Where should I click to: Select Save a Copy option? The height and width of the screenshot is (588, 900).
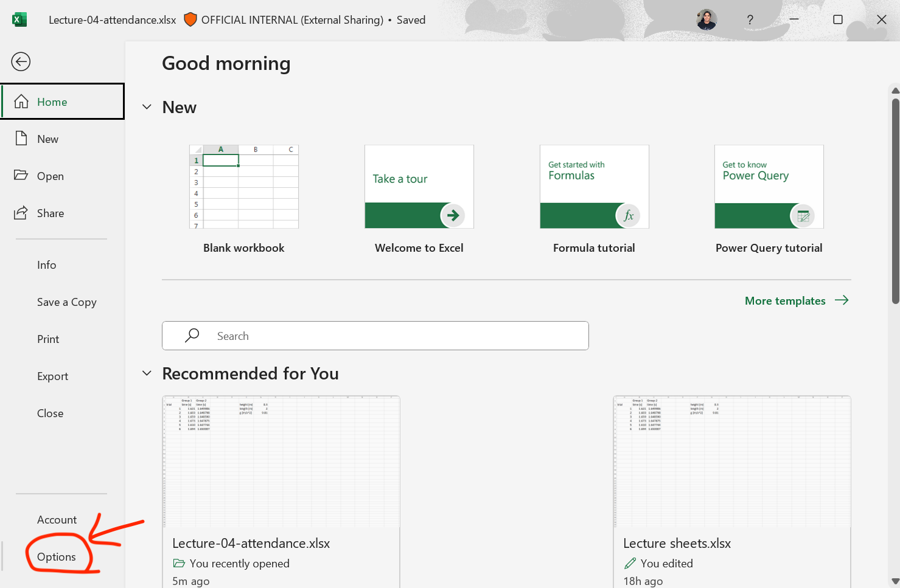[66, 302]
